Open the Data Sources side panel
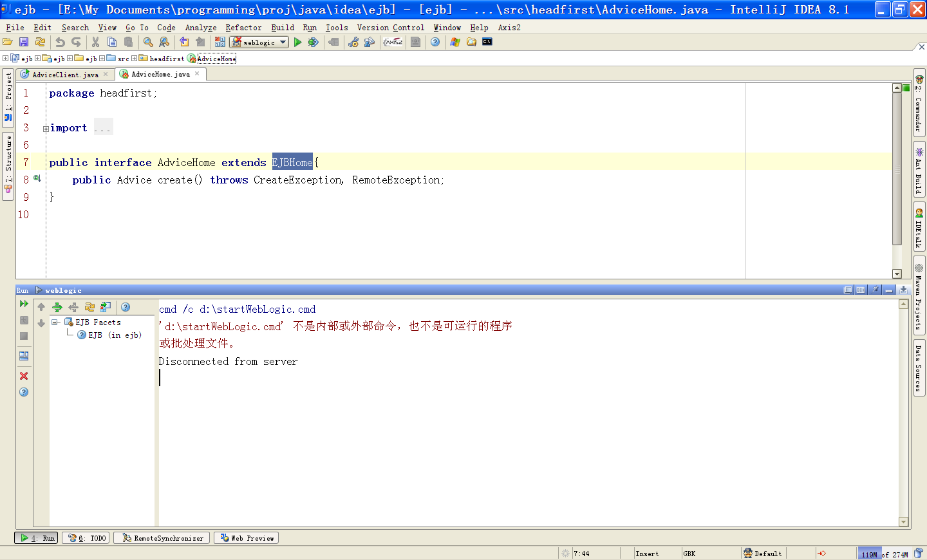This screenshot has width=927, height=560. [x=919, y=368]
